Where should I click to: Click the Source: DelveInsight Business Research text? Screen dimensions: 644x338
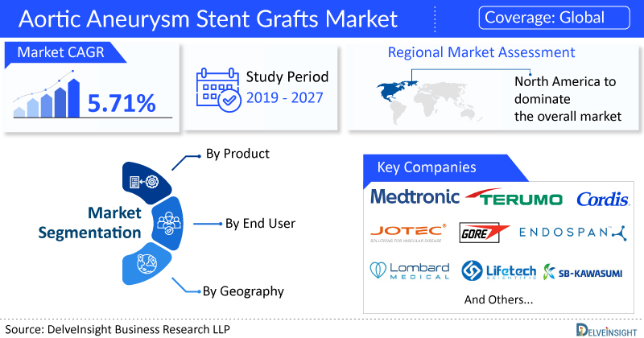(x=118, y=329)
